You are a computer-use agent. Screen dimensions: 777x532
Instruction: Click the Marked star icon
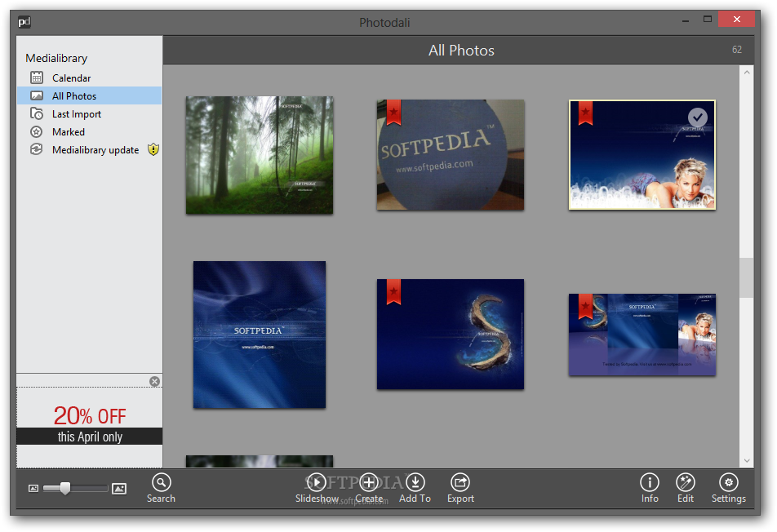(36, 131)
